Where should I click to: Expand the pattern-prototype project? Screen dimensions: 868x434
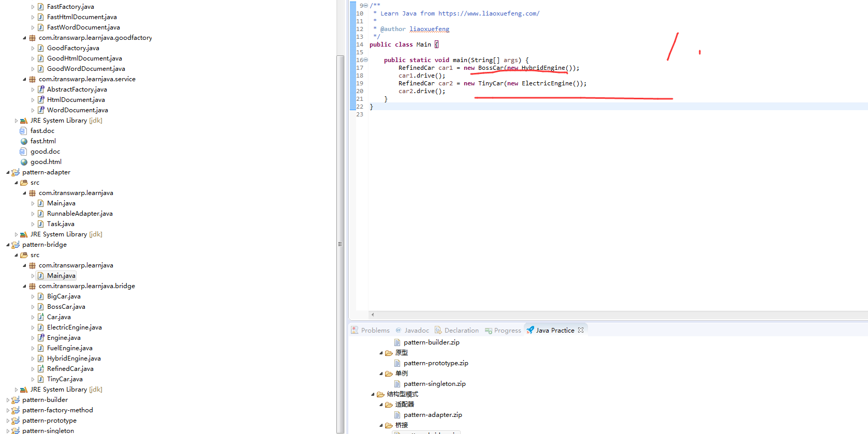pos(8,421)
